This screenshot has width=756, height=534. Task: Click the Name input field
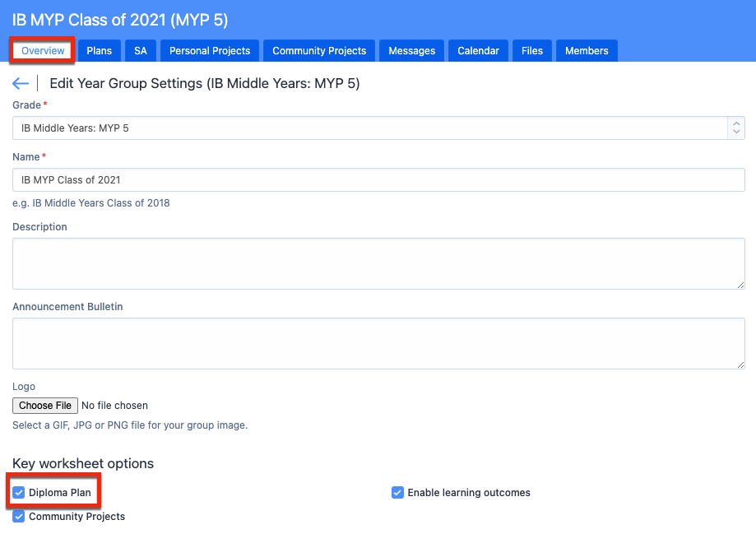(x=378, y=180)
